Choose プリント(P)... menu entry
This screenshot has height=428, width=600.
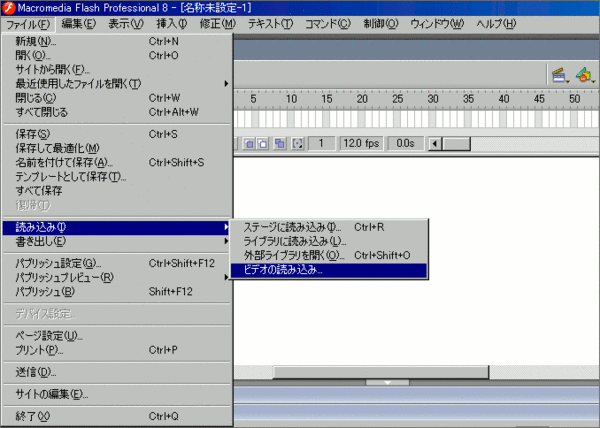point(117,350)
